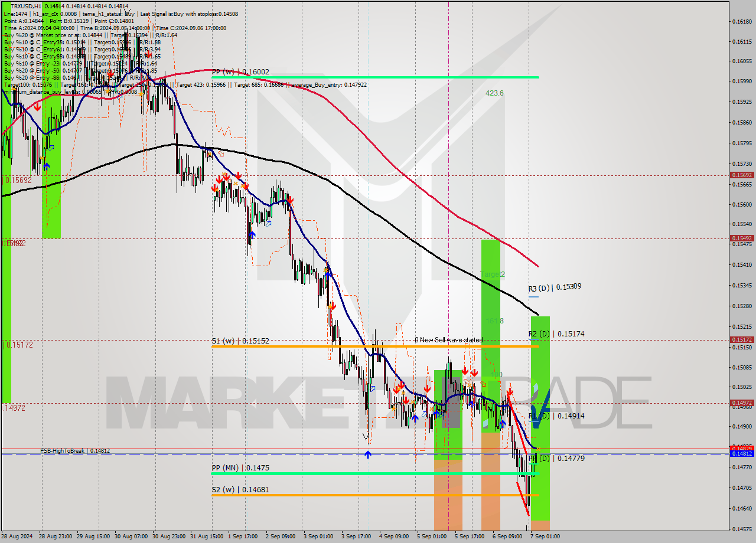Click '5 Sep 17:00' on the time axis
This screenshot has width=756, height=543.
tap(470, 537)
